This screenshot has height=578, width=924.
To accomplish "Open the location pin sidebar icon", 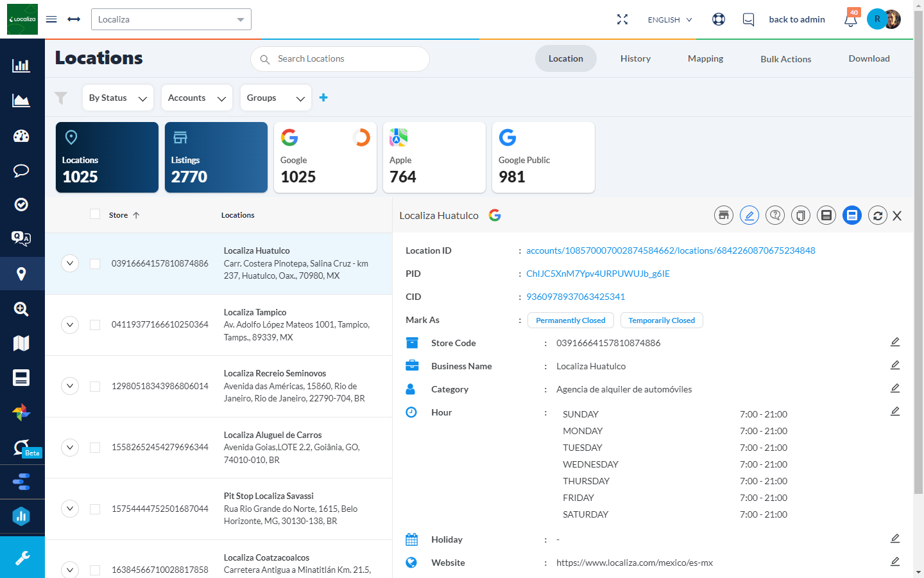I will tap(21, 274).
